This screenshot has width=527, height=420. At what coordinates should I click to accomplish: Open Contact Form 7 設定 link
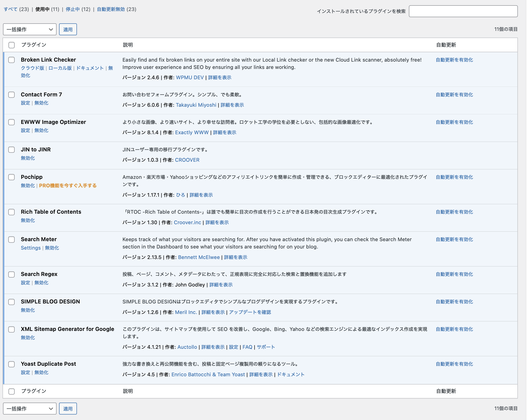tap(25, 103)
